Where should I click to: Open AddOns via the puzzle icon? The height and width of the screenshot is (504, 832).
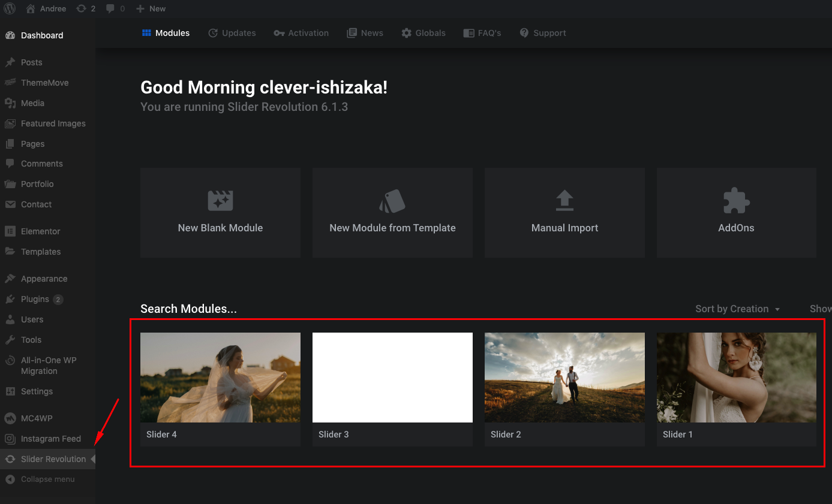coord(736,201)
